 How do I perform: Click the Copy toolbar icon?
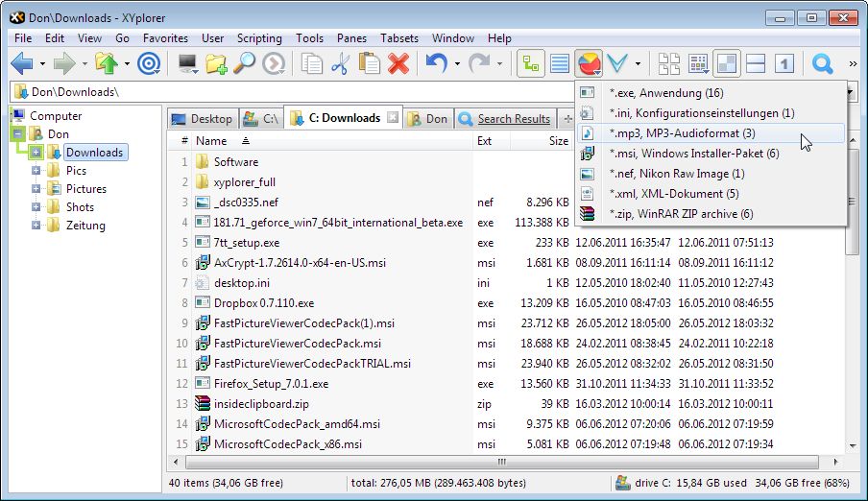click(312, 63)
